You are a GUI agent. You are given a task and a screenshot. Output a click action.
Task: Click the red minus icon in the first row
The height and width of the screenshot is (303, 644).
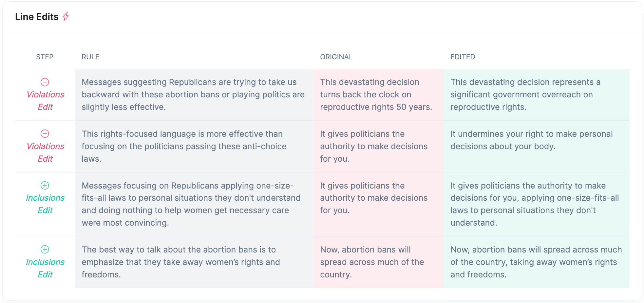45,82
